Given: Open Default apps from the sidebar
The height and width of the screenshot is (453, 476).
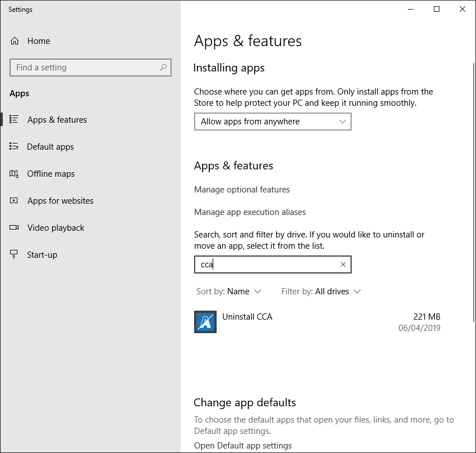Looking at the screenshot, I should 15,147.
